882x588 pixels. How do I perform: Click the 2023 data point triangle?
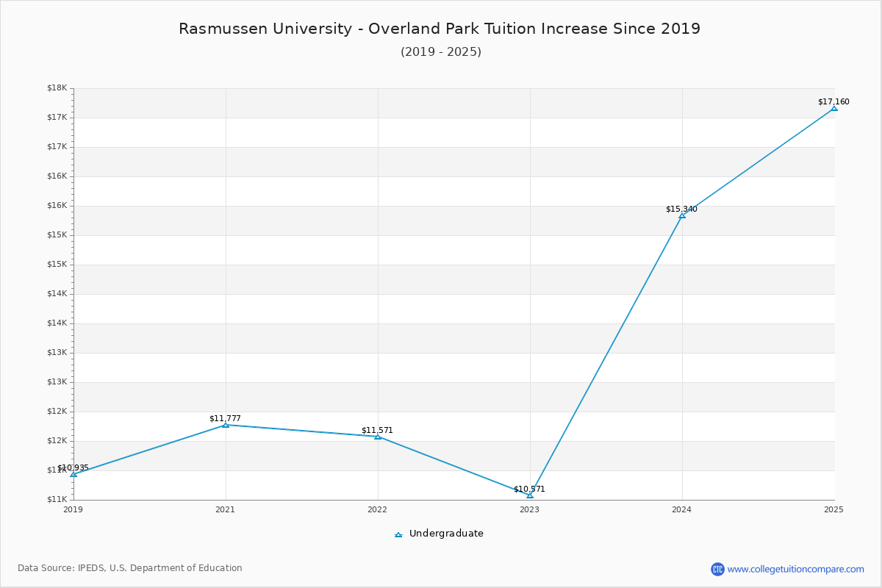[x=530, y=495]
